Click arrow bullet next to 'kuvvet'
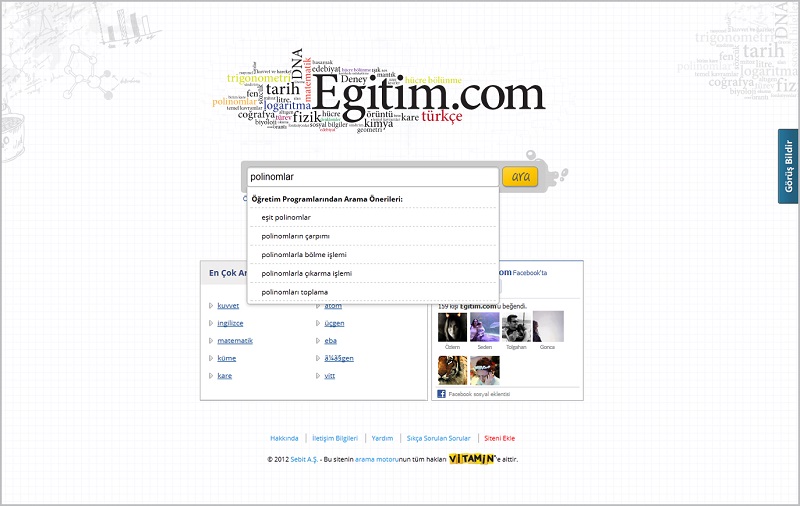The image size is (800, 506). pyautogui.click(x=211, y=306)
